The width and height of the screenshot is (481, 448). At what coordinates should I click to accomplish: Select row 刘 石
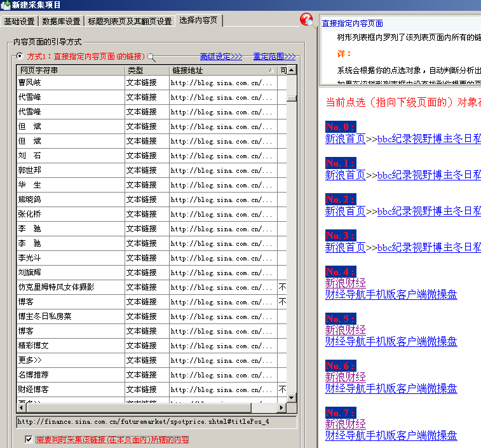tap(152, 156)
